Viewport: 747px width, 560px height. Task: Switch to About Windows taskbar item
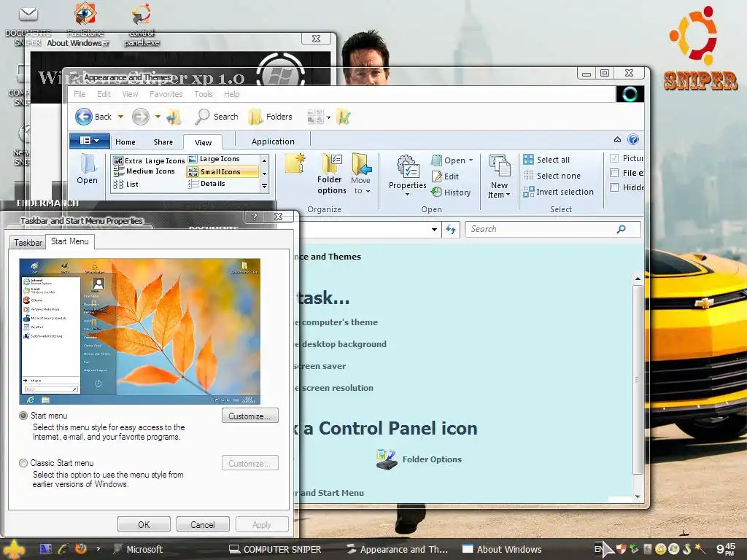502,549
